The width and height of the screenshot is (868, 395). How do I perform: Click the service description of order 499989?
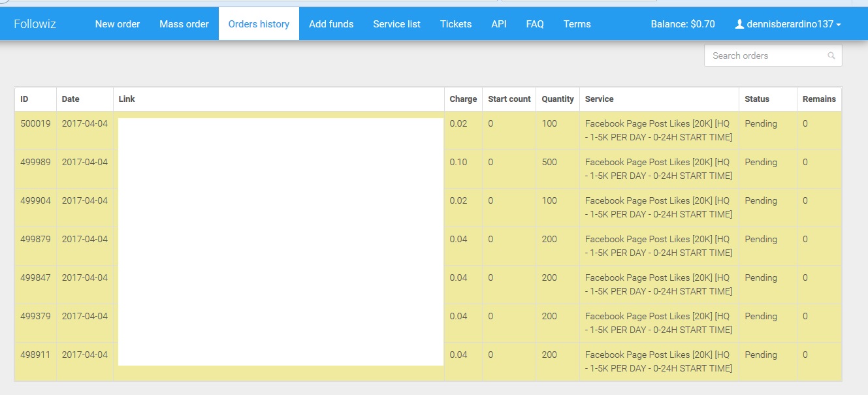tap(658, 168)
